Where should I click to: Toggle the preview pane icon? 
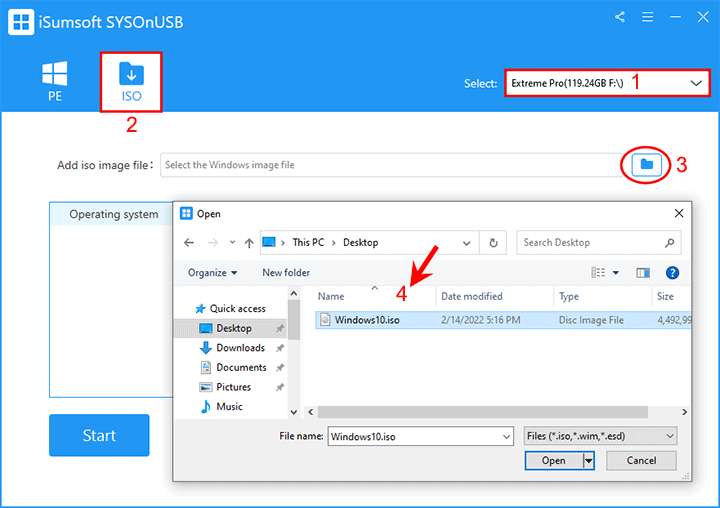(643, 273)
